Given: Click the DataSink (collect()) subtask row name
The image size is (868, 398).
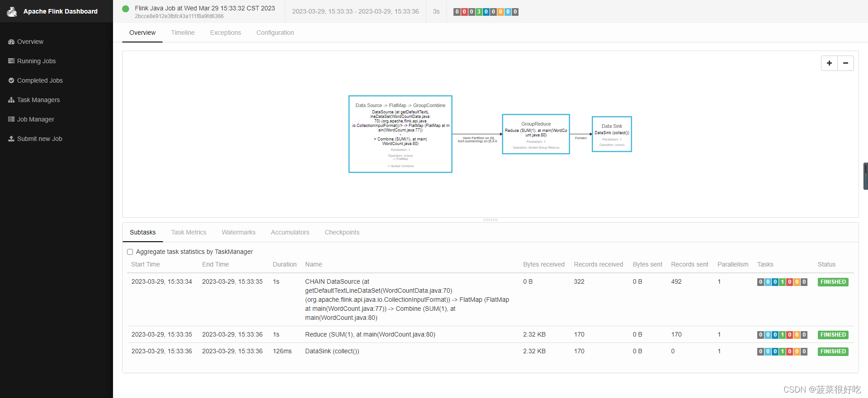Looking at the screenshot, I should 332,351.
